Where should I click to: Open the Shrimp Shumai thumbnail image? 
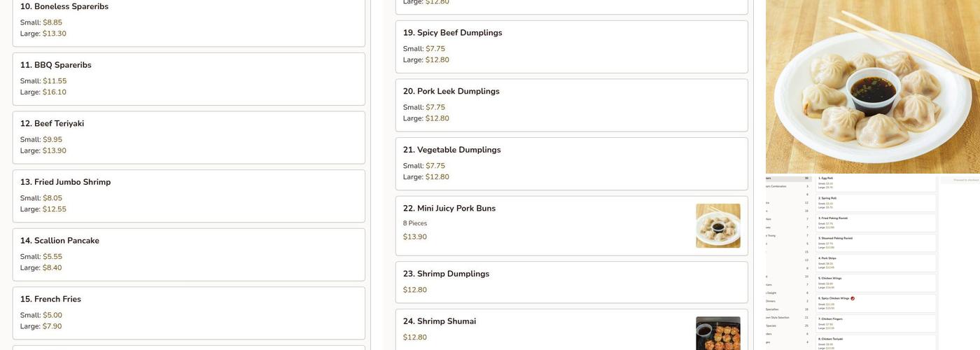(x=717, y=333)
